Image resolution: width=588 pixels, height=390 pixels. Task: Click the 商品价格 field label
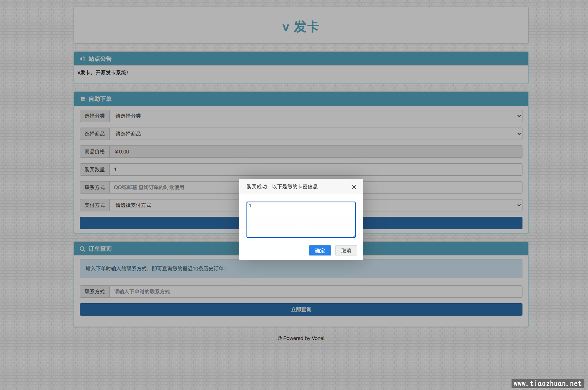95,152
